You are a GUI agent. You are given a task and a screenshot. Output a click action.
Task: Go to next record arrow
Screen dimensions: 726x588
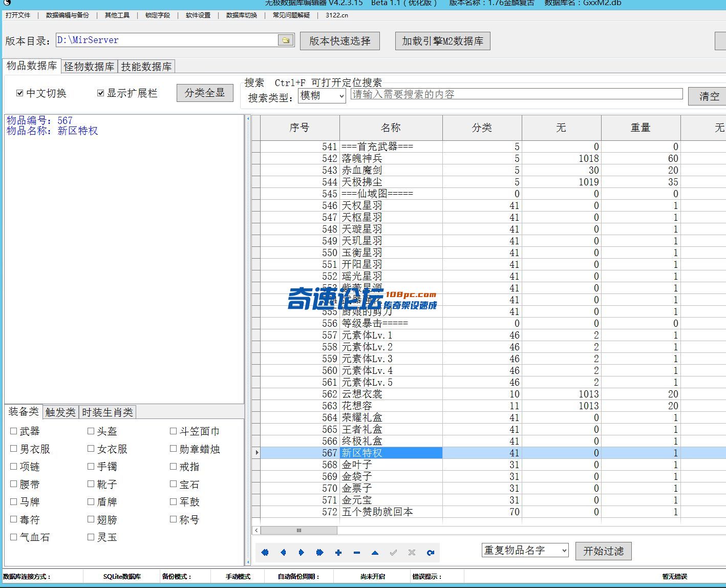(x=302, y=553)
